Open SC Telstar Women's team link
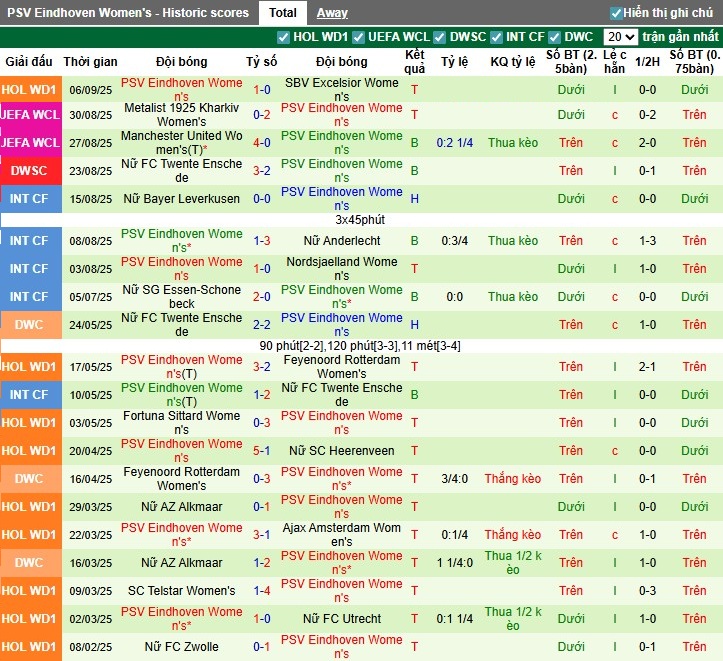 coord(182,590)
